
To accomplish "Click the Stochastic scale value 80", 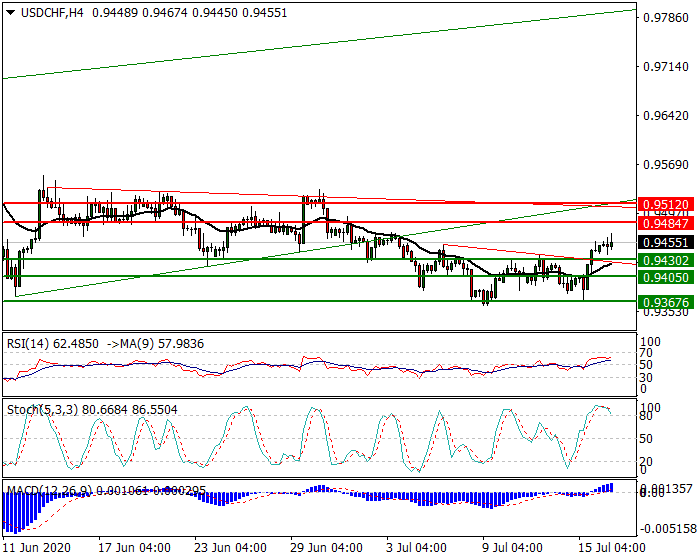I will 646,416.
